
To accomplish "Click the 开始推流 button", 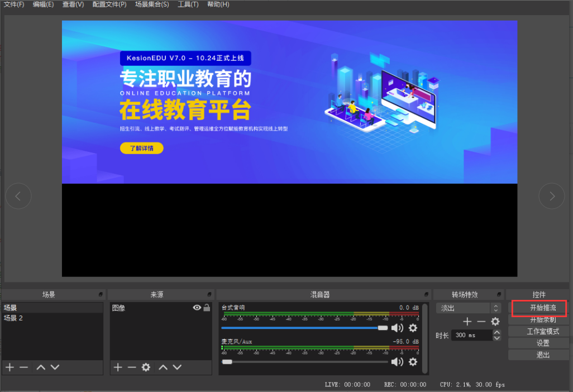I will click(538, 308).
